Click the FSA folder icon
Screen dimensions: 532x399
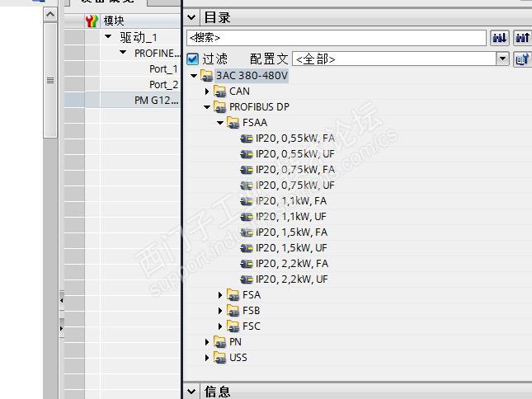[x=233, y=295]
